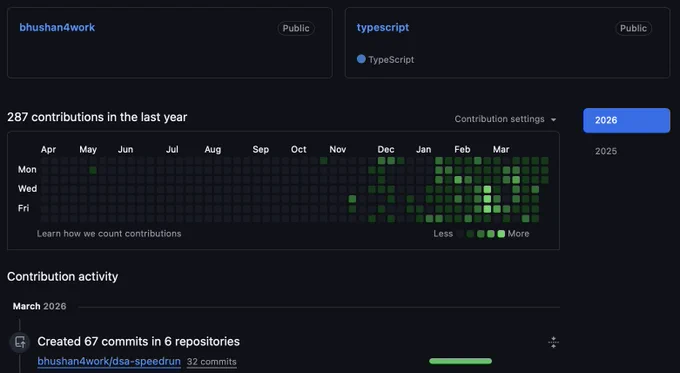Click the green dsa-speedrun commits progress bar
The width and height of the screenshot is (680, 373).
(x=461, y=361)
